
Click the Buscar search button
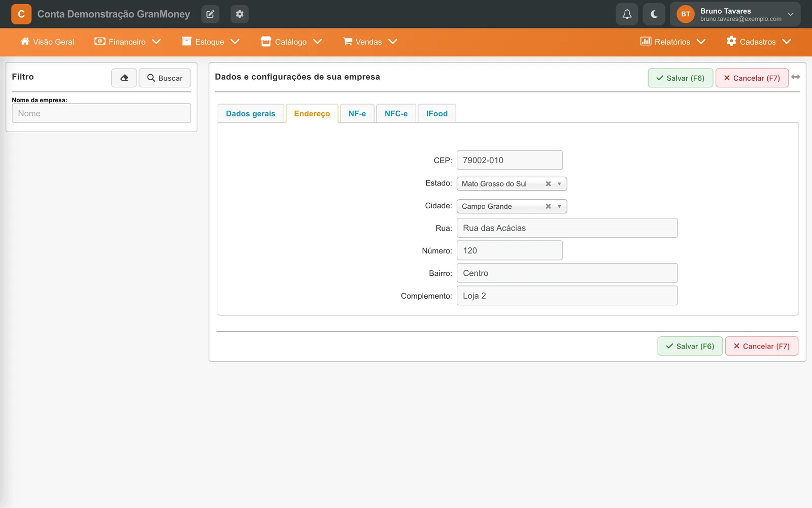pyautogui.click(x=165, y=78)
